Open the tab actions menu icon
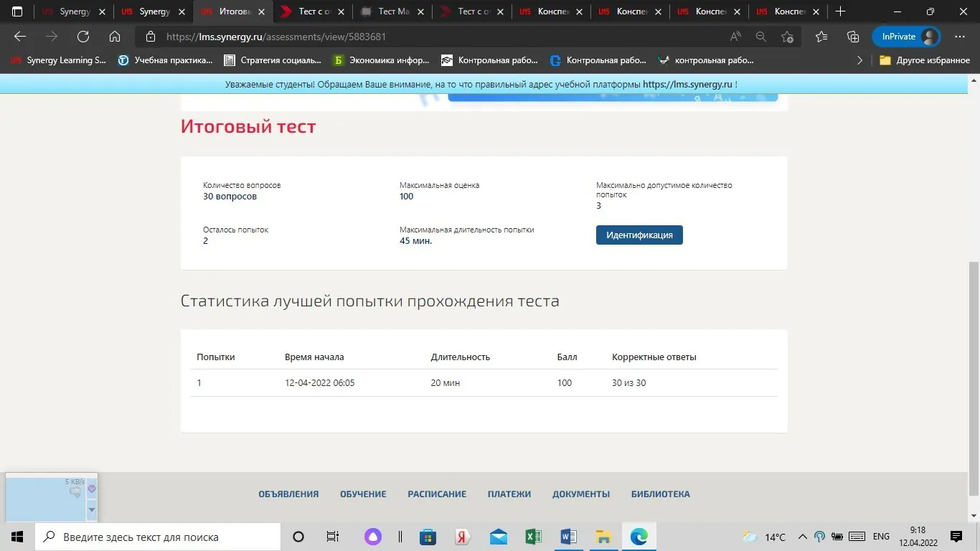 (x=17, y=11)
